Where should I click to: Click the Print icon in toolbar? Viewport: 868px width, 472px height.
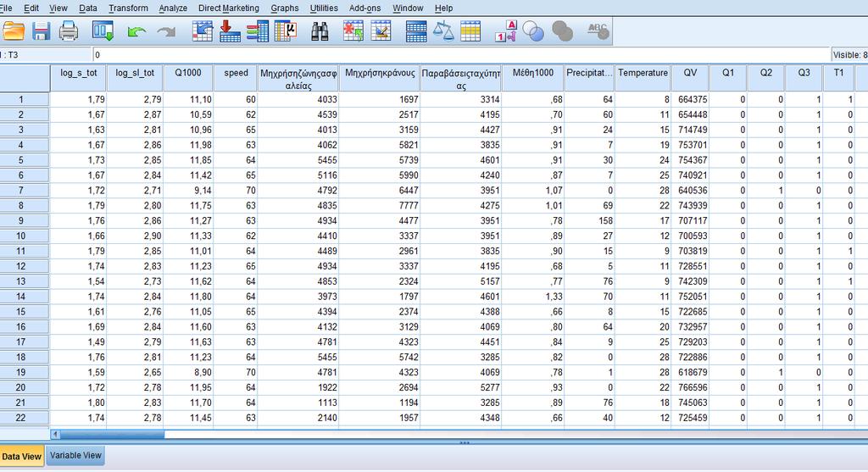click(x=69, y=31)
